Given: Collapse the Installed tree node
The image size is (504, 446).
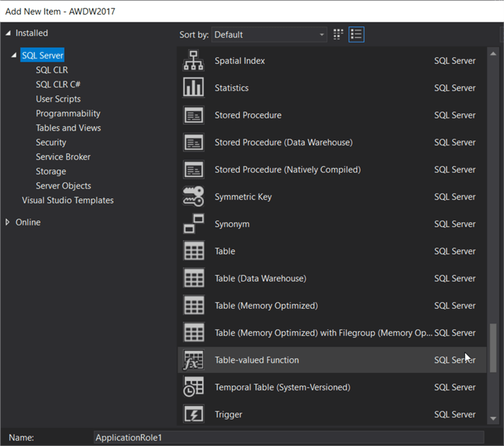Looking at the screenshot, I should click(8, 33).
